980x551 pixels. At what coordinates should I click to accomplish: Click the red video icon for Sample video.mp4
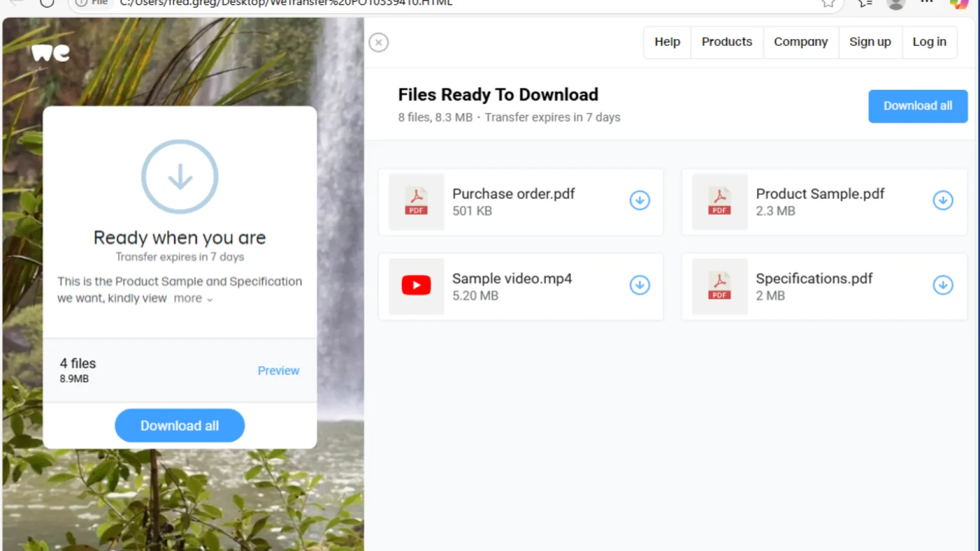coord(417,285)
